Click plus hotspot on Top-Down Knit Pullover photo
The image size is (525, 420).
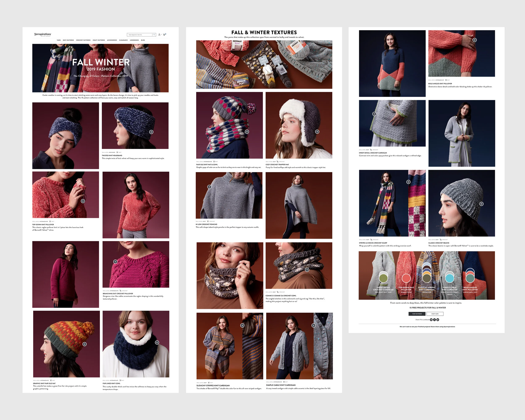tap(83, 201)
